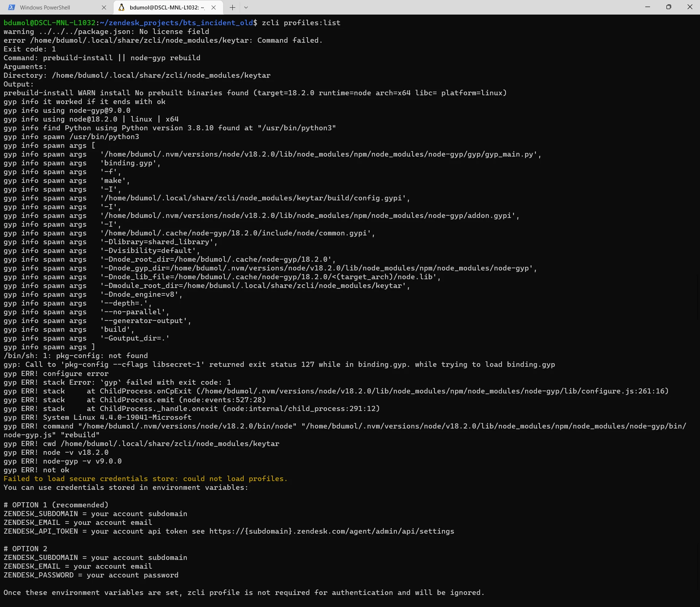Image resolution: width=700 pixels, height=607 pixels.
Task: Click 'Exit code: 1' line
Action: (30, 49)
